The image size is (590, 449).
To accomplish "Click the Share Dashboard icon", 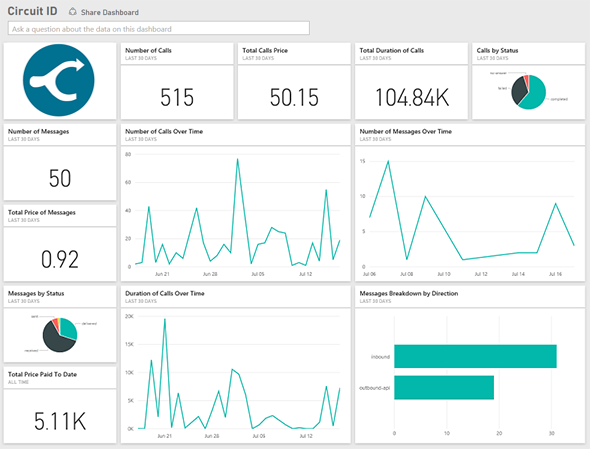I will (x=73, y=12).
